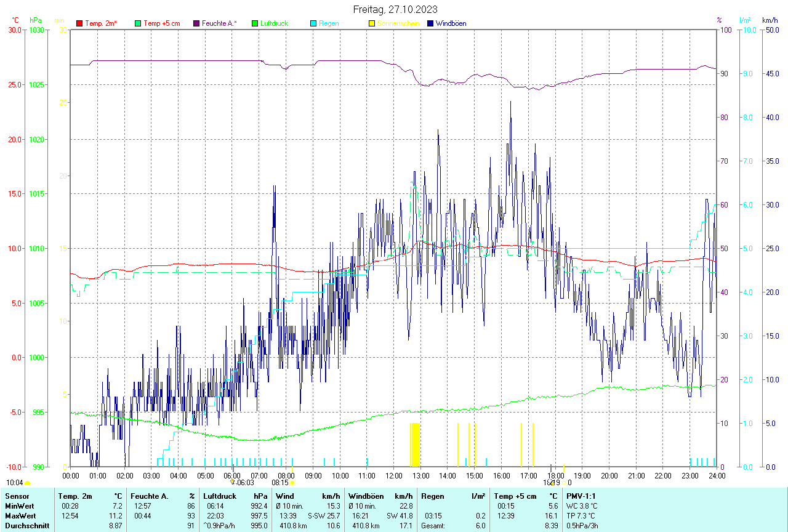Viewport: 788px width, 532px height.
Task: Click the 'Luftdruck' column header in table
Action: click(220, 496)
